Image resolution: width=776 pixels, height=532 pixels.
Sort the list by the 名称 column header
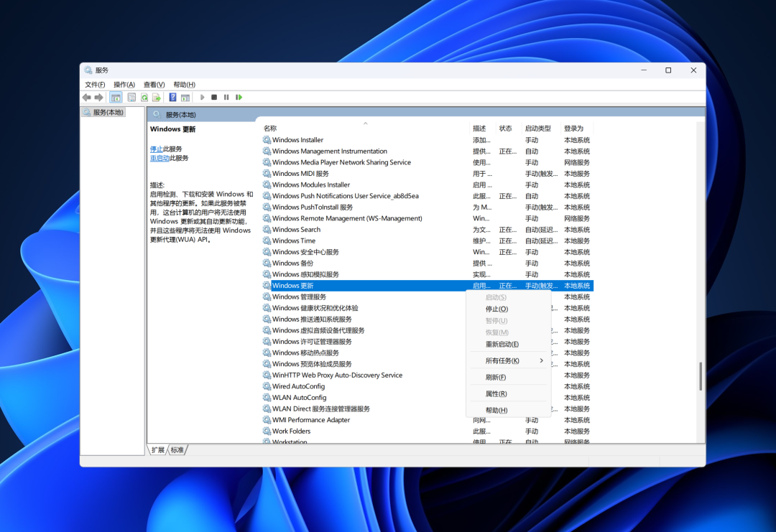pos(270,128)
